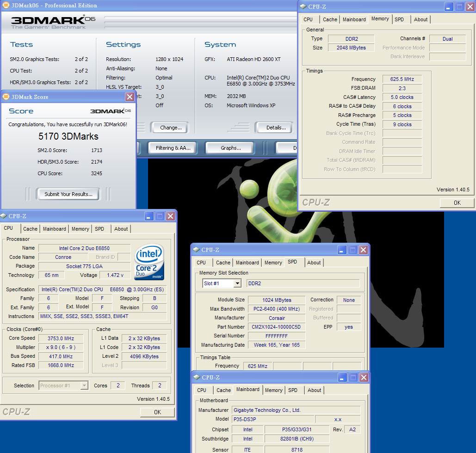Close the CPU-Z window showing Processor info
476x453 pixels.
click(x=170, y=216)
